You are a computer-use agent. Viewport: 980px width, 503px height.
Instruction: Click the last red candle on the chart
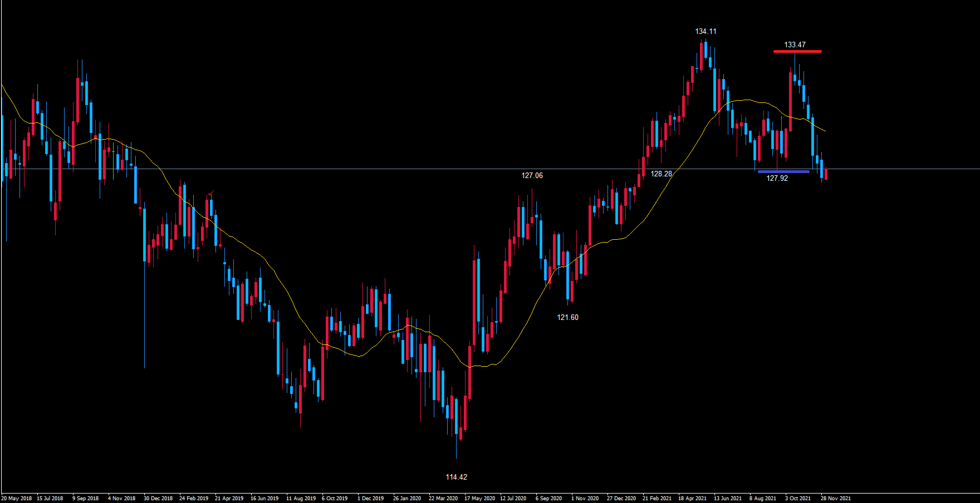[826, 174]
